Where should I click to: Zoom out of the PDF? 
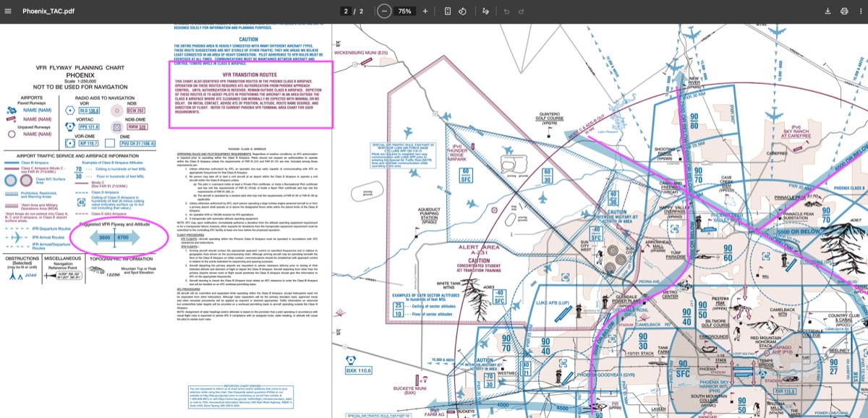click(384, 12)
